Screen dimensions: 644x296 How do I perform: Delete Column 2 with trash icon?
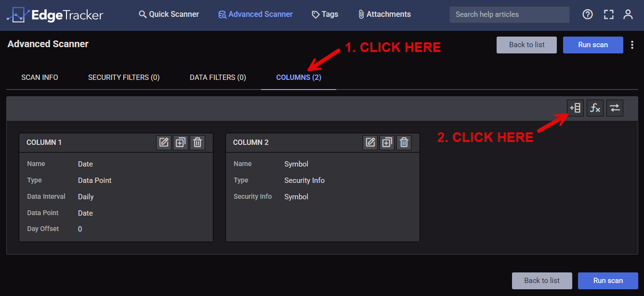(404, 142)
